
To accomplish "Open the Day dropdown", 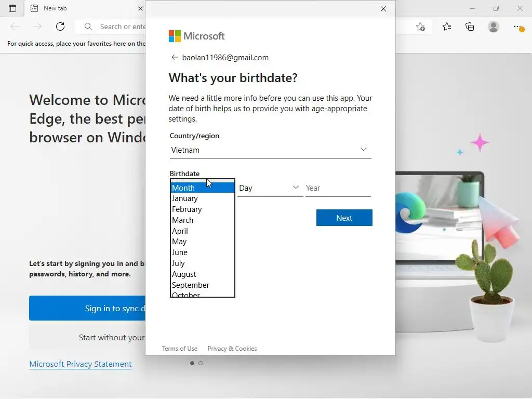I will pos(270,188).
